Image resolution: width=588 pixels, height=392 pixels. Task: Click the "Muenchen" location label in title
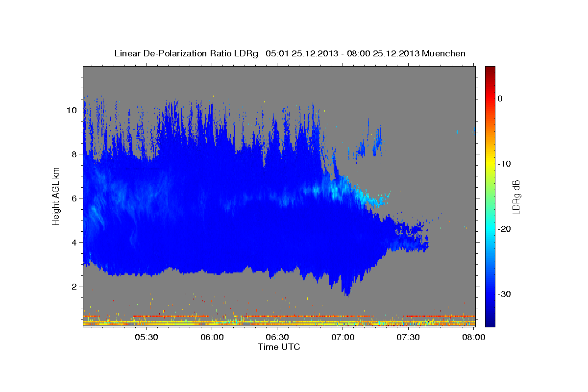coord(444,53)
